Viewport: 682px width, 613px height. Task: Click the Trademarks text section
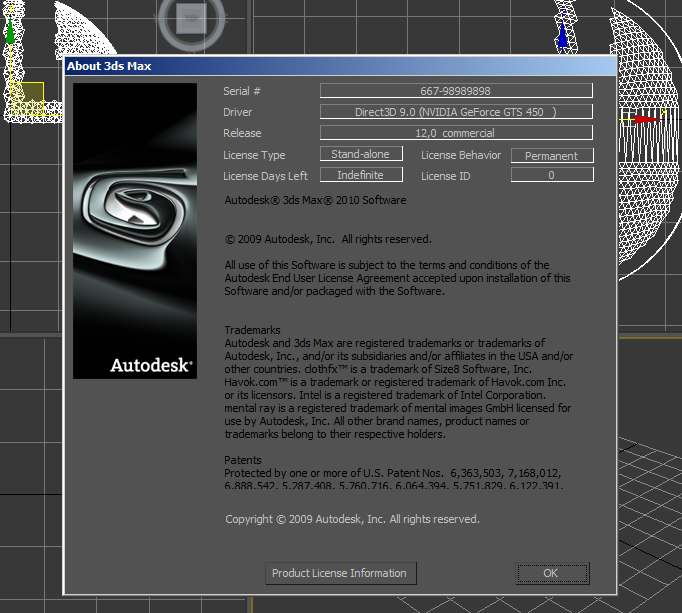coord(398,382)
